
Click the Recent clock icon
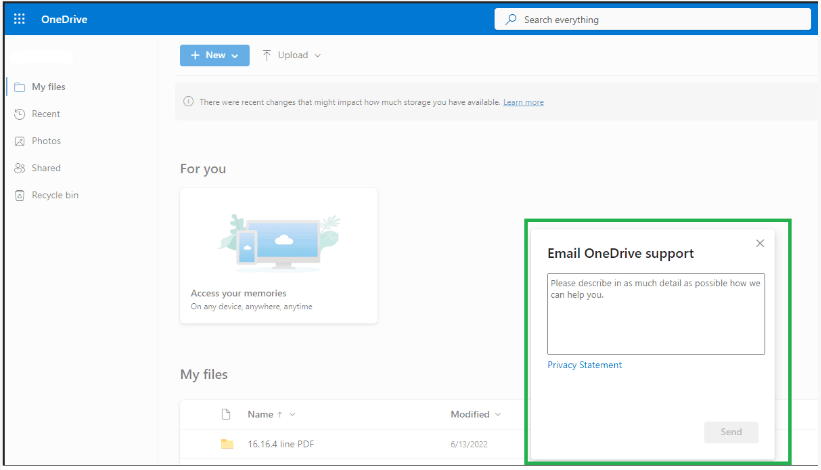pyautogui.click(x=19, y=114)
